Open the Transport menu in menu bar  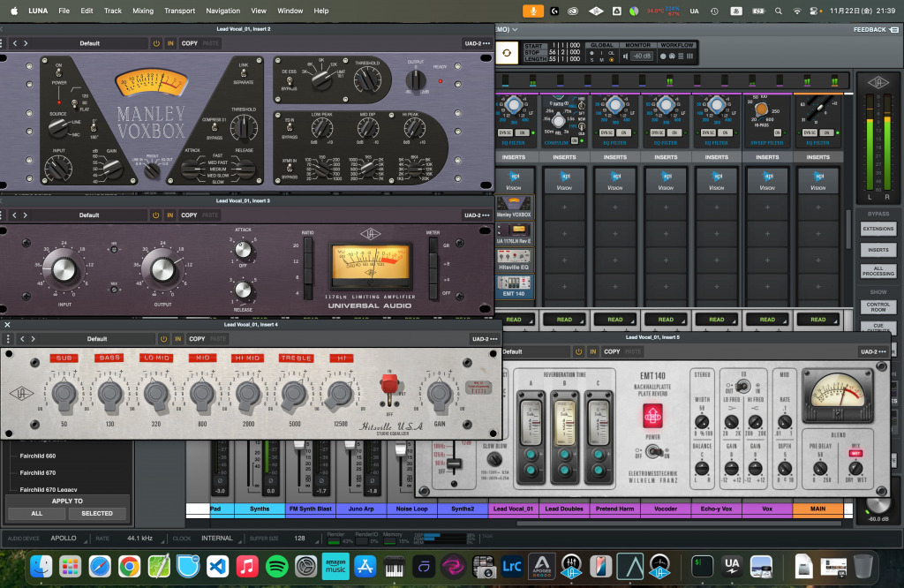coord(180,11)
